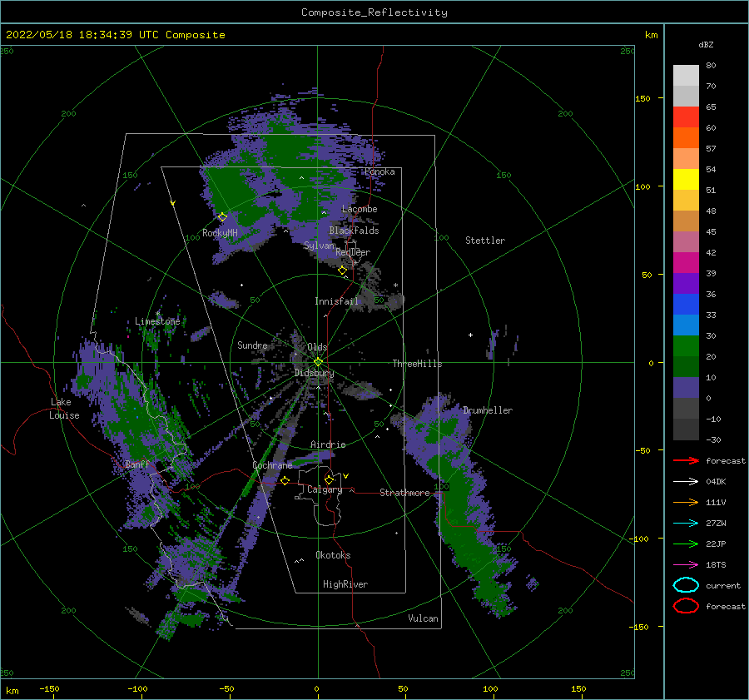Click the yellow V marker beside Calgary

345,476
